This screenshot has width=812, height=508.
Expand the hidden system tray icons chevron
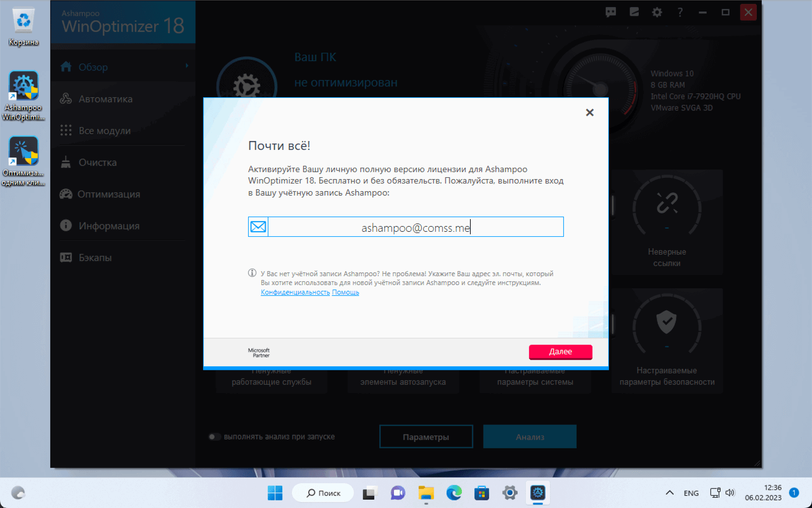[x=669, y=493]
